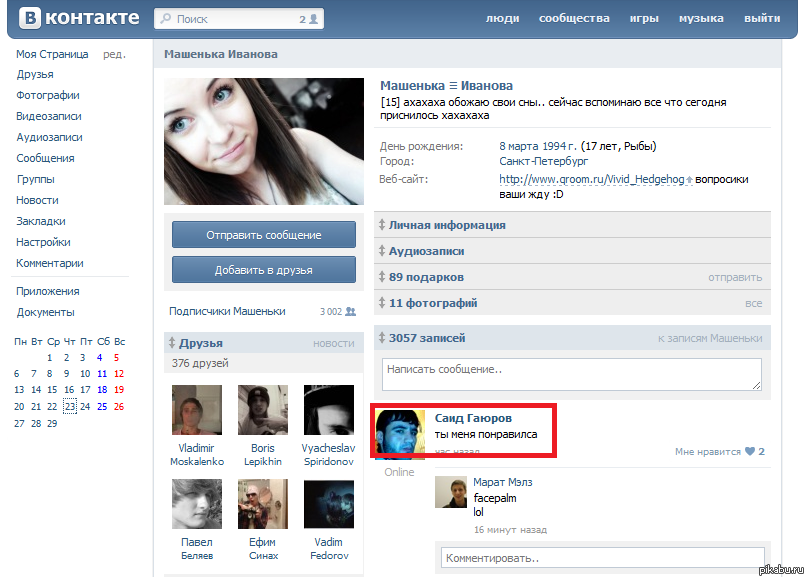Screen dimensions: 805x577
Task: Click the heart like icon on post
Action: (750, 452)
